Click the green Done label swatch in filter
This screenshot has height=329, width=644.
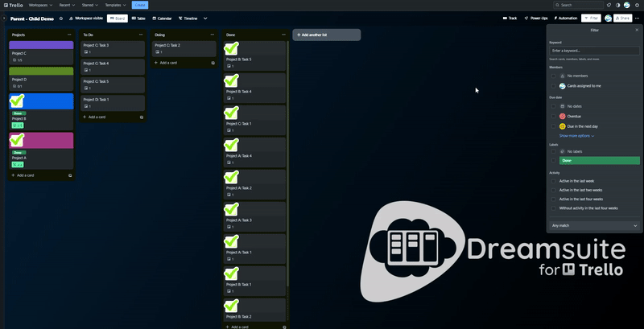tap(599, 161)
